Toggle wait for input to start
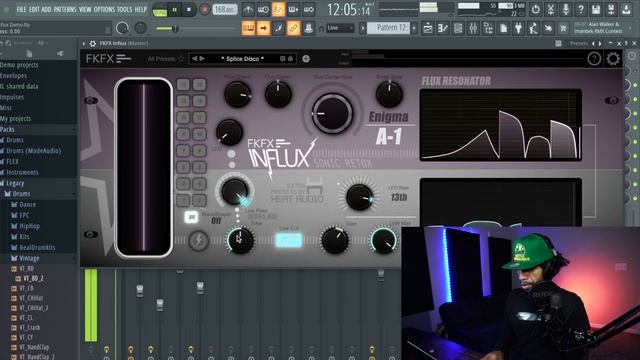Viewport: 640px width, 360px height. [263, 9]
